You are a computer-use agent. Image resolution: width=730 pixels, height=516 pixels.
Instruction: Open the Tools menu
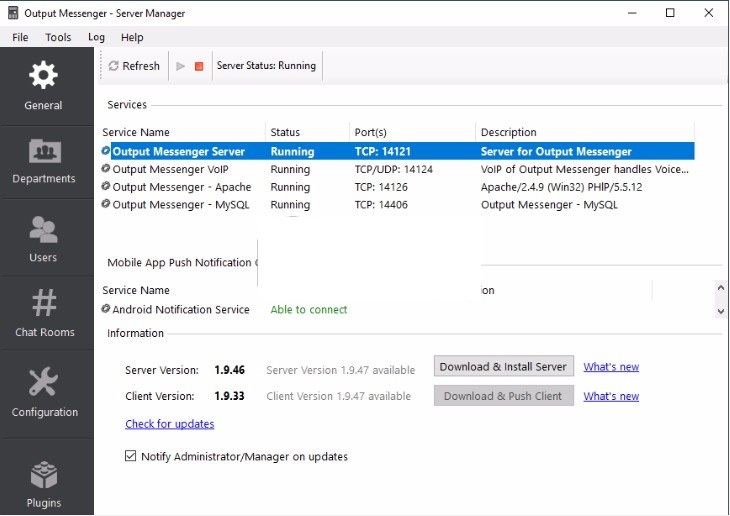(58, 37)
